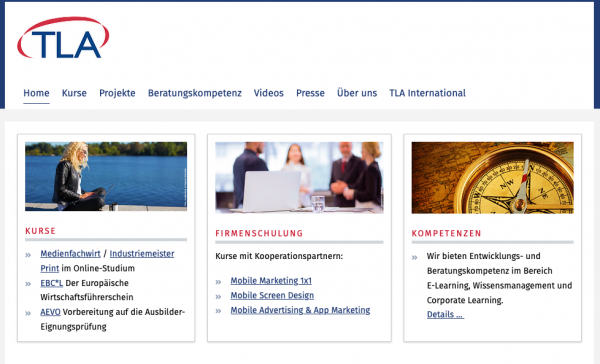Click the TLA logo

tap(63, 38)
